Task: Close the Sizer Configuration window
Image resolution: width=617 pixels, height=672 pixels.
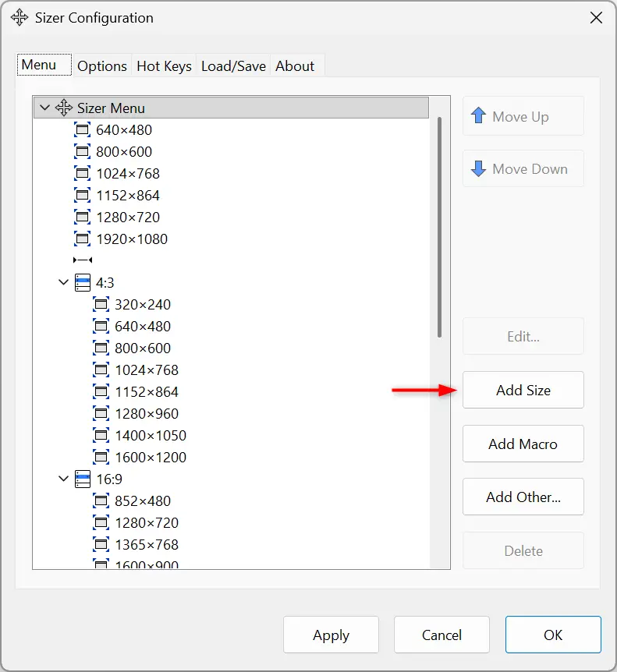Action: (x=596, y=18)
